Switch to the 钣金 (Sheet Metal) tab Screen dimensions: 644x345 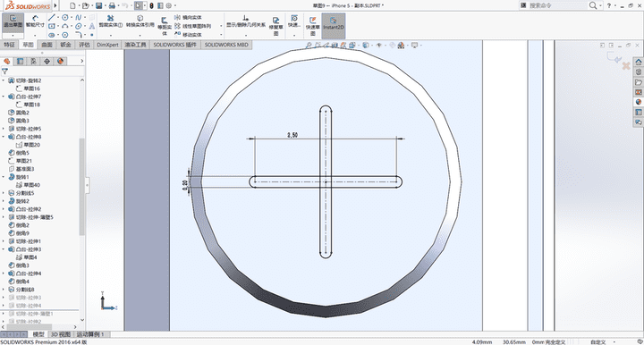pos(65,45)
